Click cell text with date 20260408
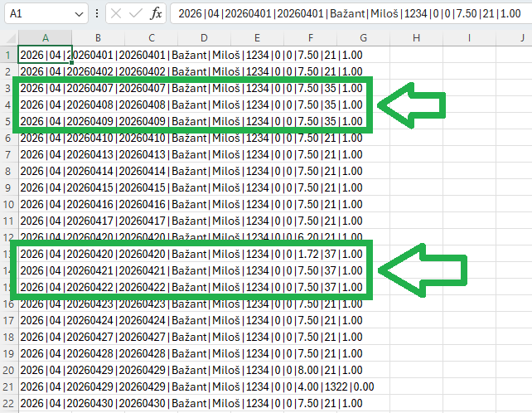The width and height of the screenshot is (532, 413). click(x=191, y=105)
